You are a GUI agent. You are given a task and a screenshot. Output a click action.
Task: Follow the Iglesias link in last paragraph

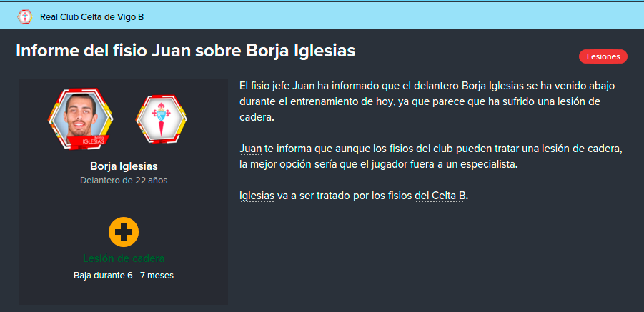coord(257,196)
